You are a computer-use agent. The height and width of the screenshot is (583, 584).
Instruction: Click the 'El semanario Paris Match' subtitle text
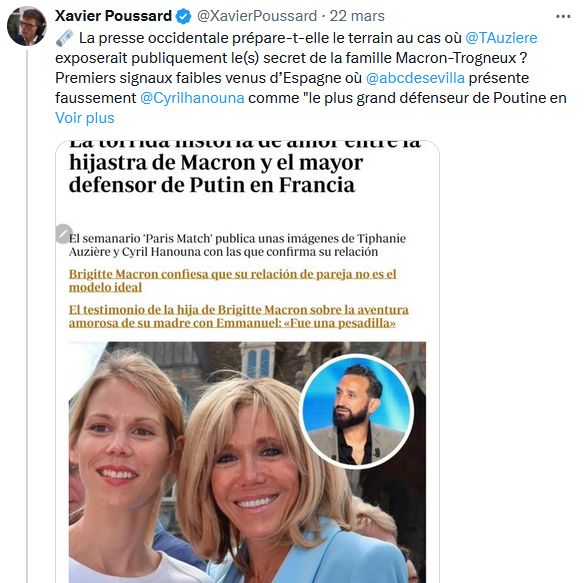237,245
